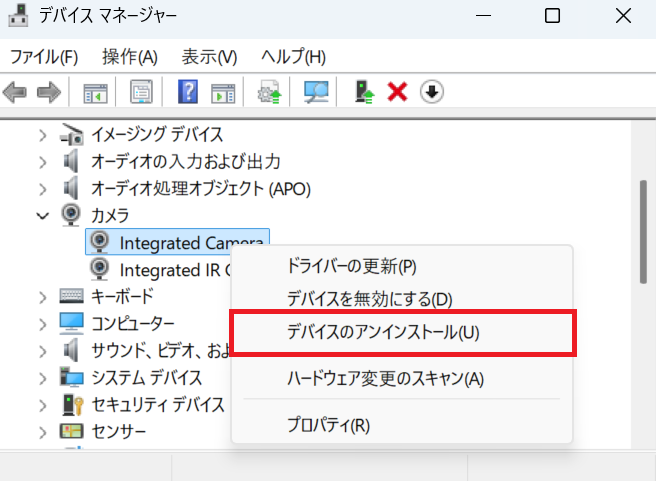Click the Scan for hardware changes monitor icon
This screenshot has width=656, height=481.
pyautogui.click(x=316, y=92)
